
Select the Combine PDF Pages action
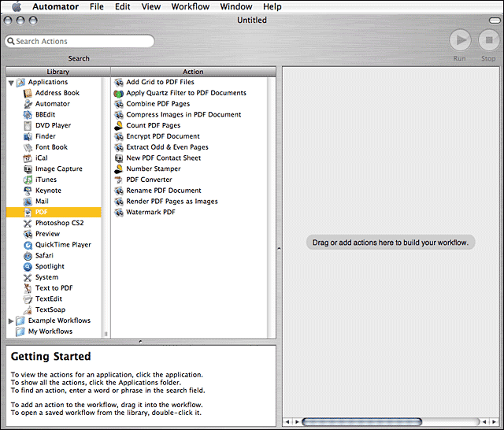pyautogui.click(x=157, y=104)
